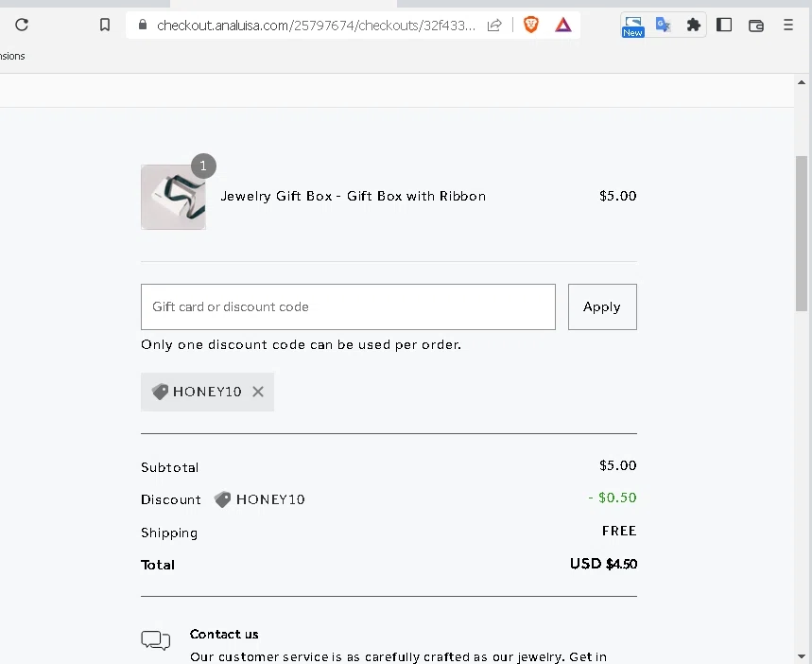
Task: Focus the gift card or discount code field
Action: (x=348, y=306)
